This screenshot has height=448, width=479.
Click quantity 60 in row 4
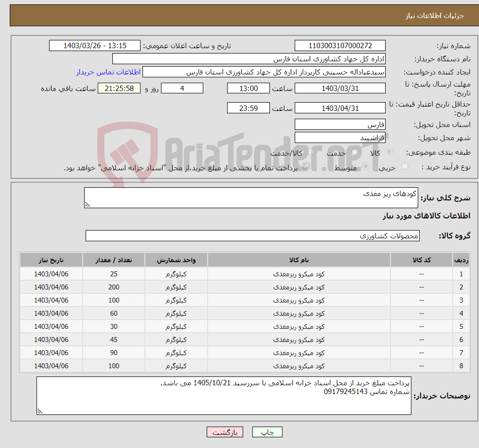point(114,314)
